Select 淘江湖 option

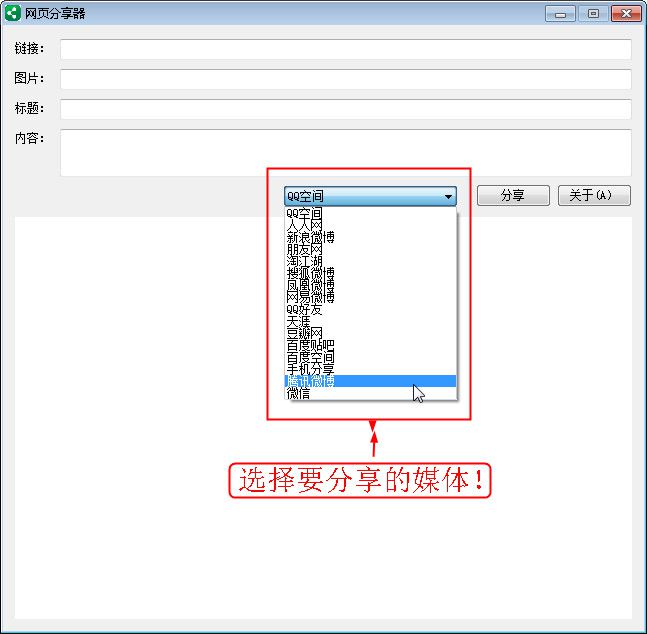[x=370, y=261]
